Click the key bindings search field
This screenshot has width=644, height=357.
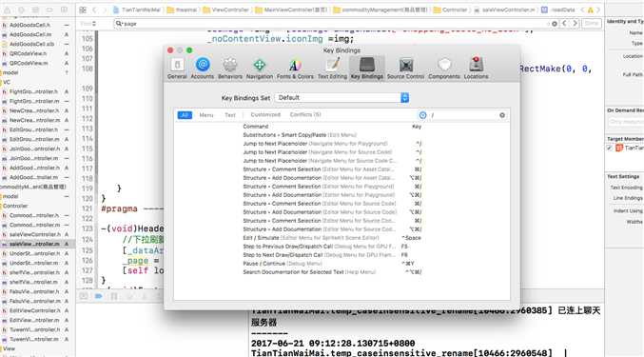click(x=464, y=115)
